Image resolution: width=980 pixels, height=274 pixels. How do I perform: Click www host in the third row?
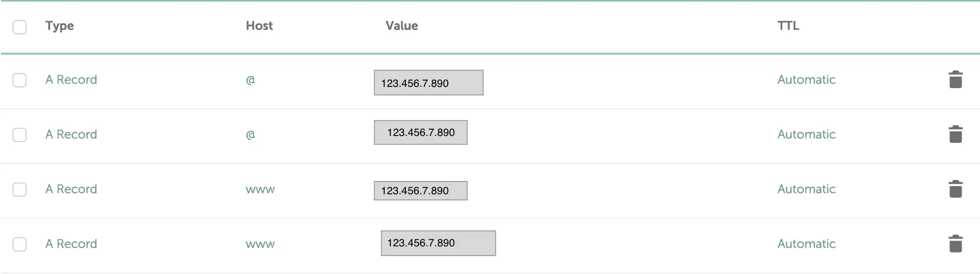(x=260, y=190)
